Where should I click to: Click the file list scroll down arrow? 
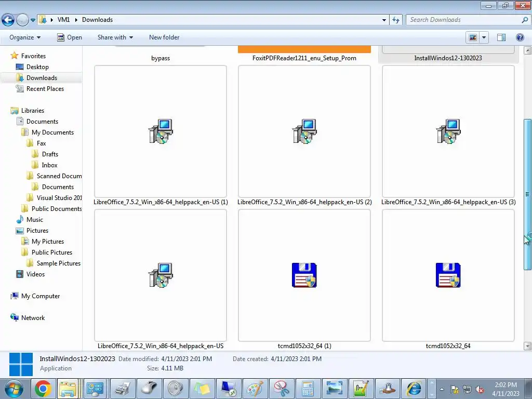pos(527,346)
